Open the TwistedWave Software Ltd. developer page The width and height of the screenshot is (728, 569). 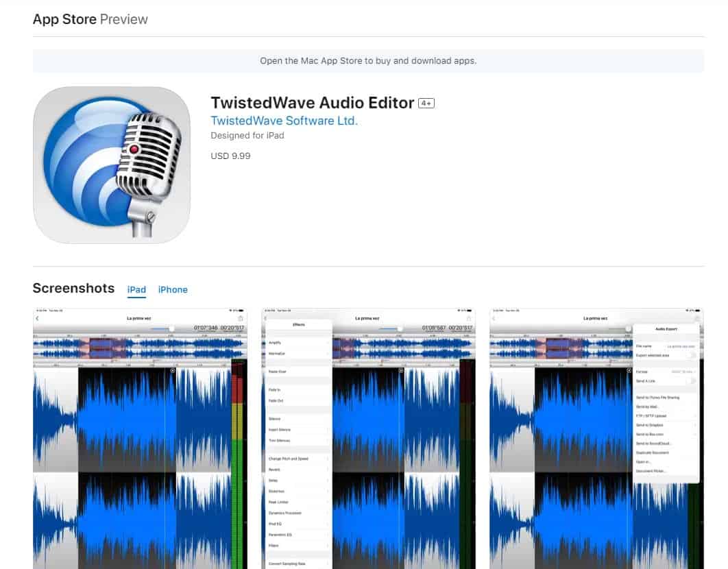click(284, 121)
